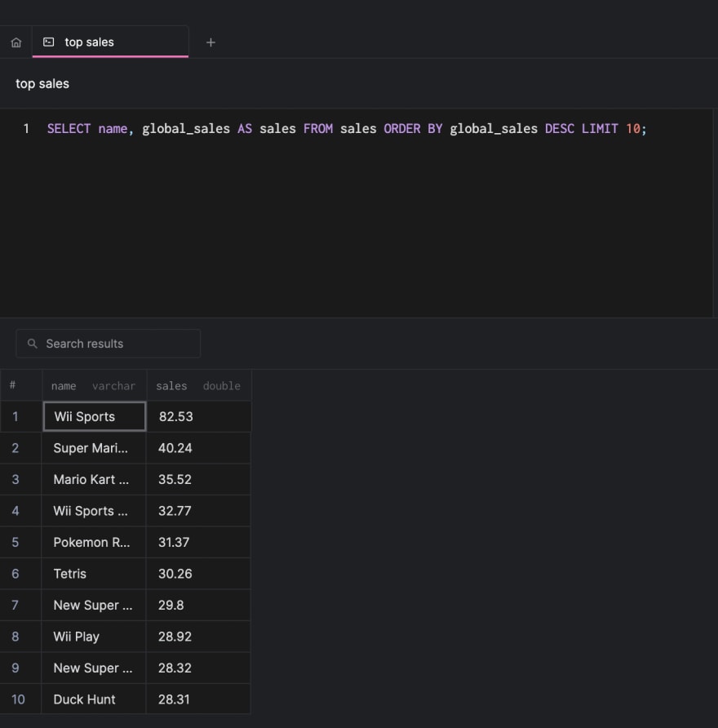The width and height of the screenshot is (718, 728).
Task: Open the home tab icon
Action: click(x=16, y=42)
